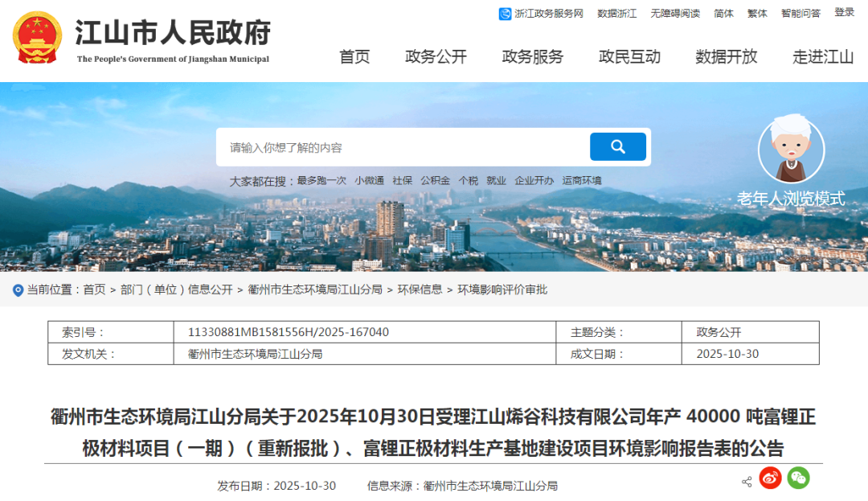The height and width of the screenshot is (501, 868).
Task: Share the announcement to Weibo
Action: click(x=770, y=478)
